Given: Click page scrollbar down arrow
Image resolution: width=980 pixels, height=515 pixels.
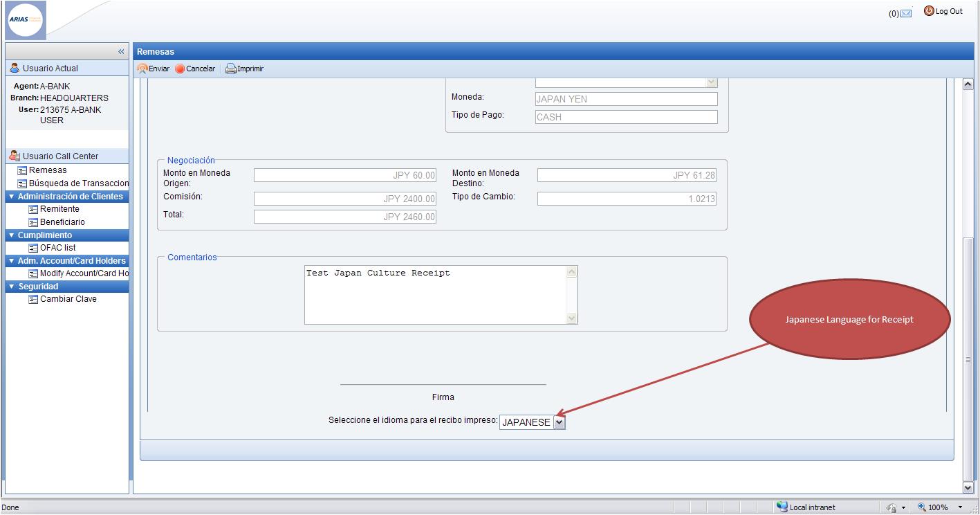Looking at the screenshot, I should (x=968, y=487).
